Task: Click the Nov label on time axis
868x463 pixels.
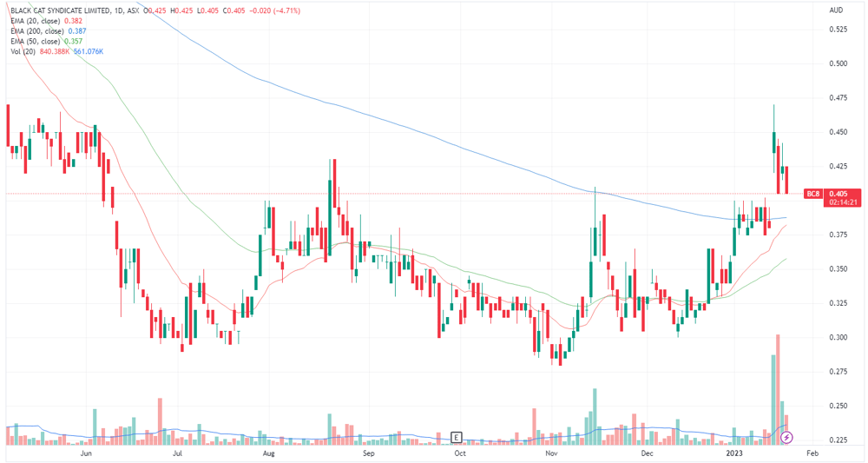Action: pos(551,453)
